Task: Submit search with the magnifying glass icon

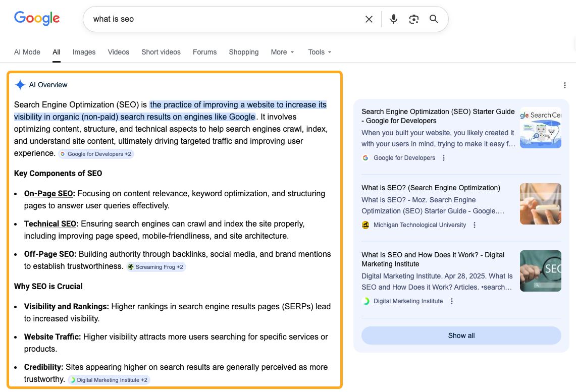Action: [434, 19]
